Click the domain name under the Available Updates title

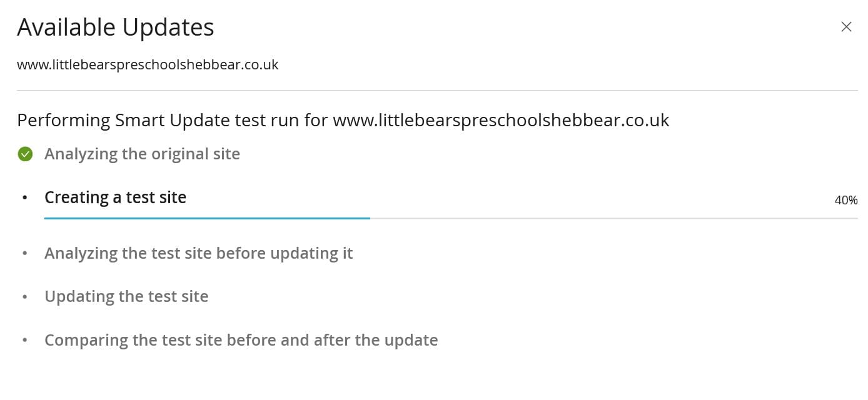pos(148,64)
